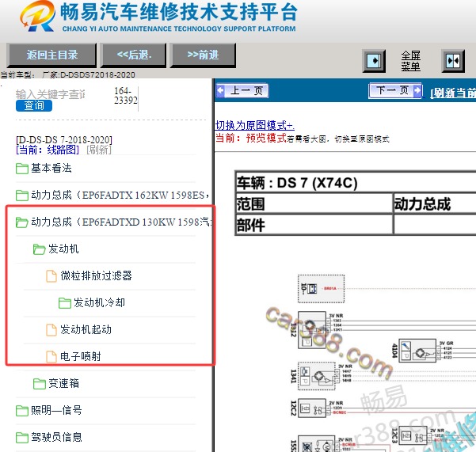Viewport: 476px width, 452px height.
Task: Click open-folder icon beside 发动机
Action: [x=39, y=249]
